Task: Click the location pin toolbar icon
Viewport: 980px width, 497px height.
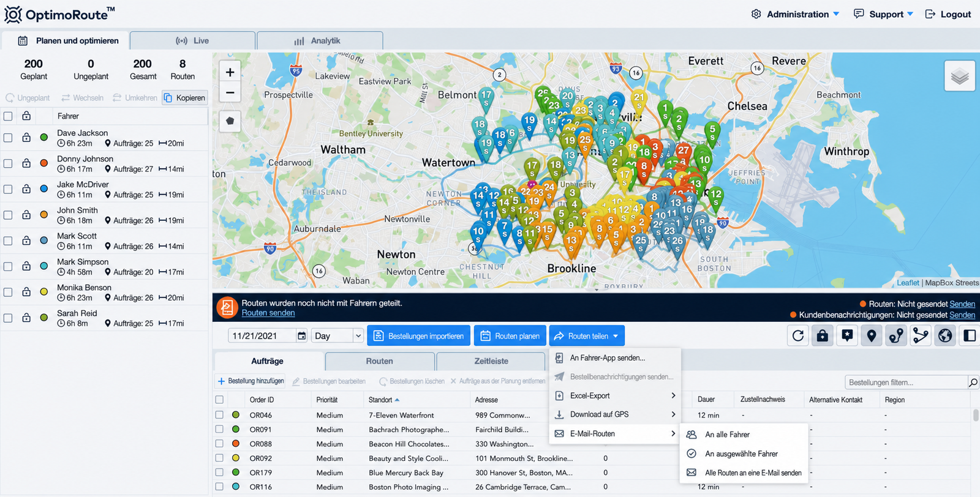Action: pyautogui.click(x=872, y=335)
